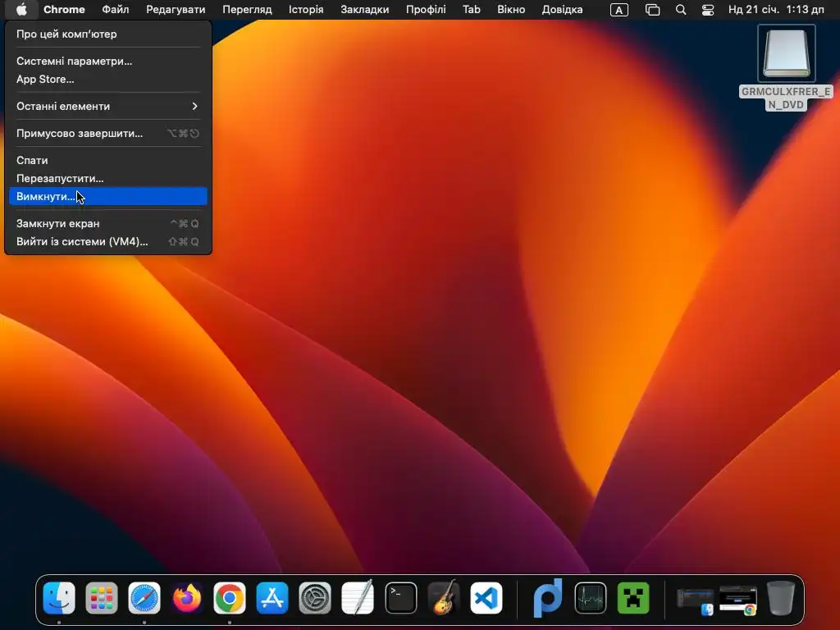Screen dimensions: 840x630
Task: Open the date and time clock
Action: (x=776, y=10)
